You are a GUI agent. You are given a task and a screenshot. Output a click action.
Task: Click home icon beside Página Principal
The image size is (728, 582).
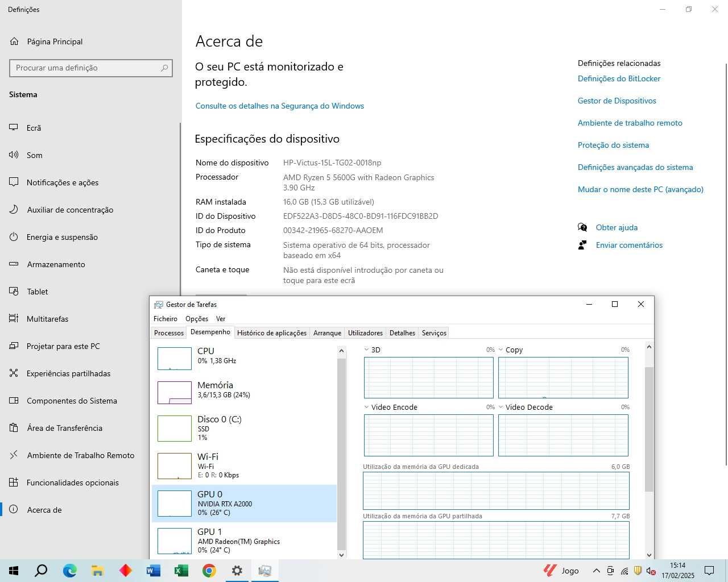14,41
